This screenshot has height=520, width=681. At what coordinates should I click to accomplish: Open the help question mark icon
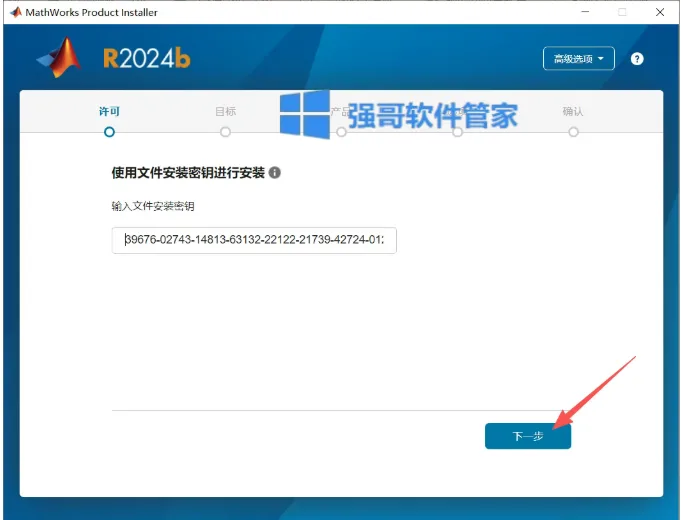pos(637,59)
